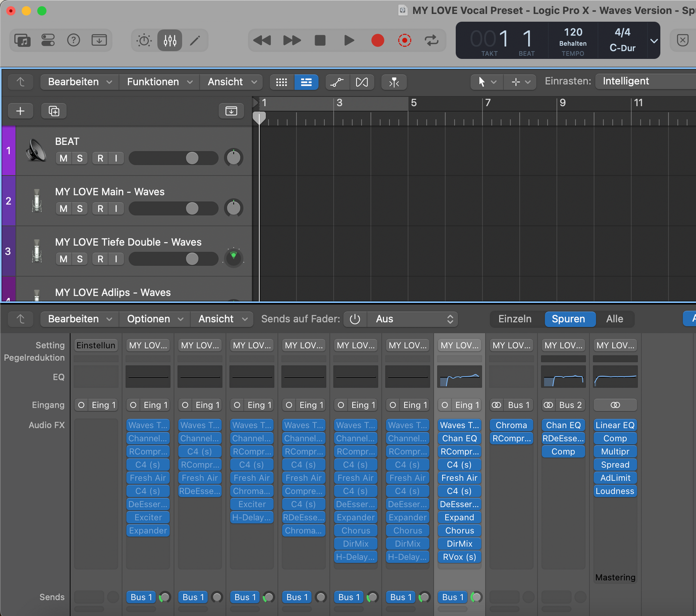Click the BEAT track volume slider
The image size is (696, 616).
pos(173,158)
